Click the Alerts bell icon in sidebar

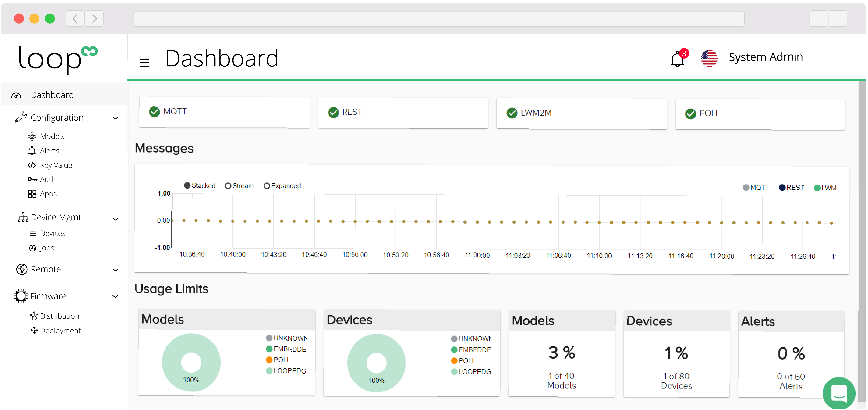32,150
